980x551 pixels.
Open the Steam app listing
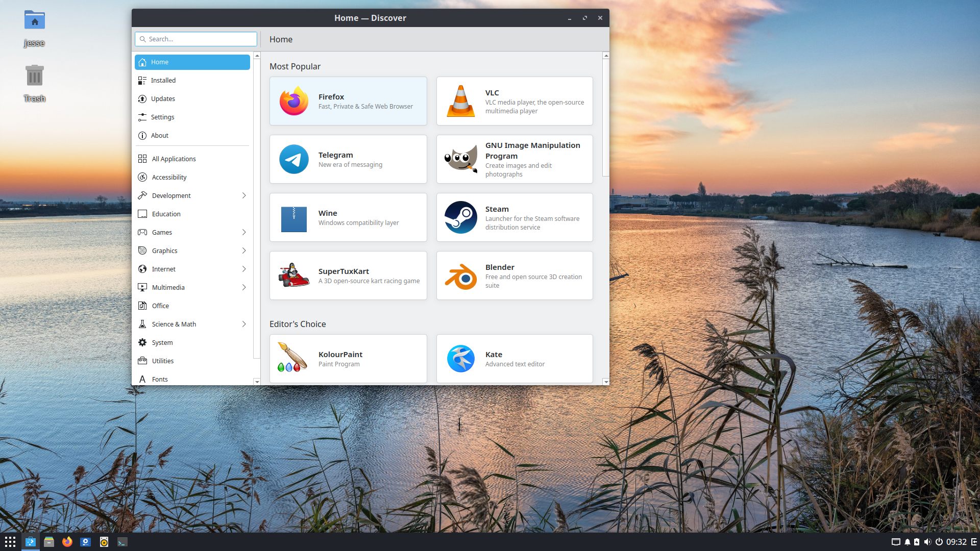(514, 217)
